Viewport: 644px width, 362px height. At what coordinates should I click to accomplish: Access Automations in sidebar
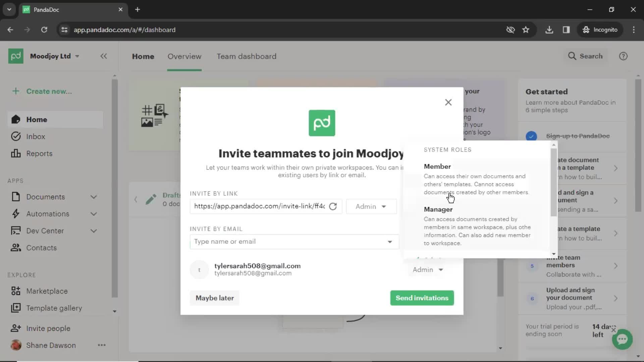coord(48,214)
